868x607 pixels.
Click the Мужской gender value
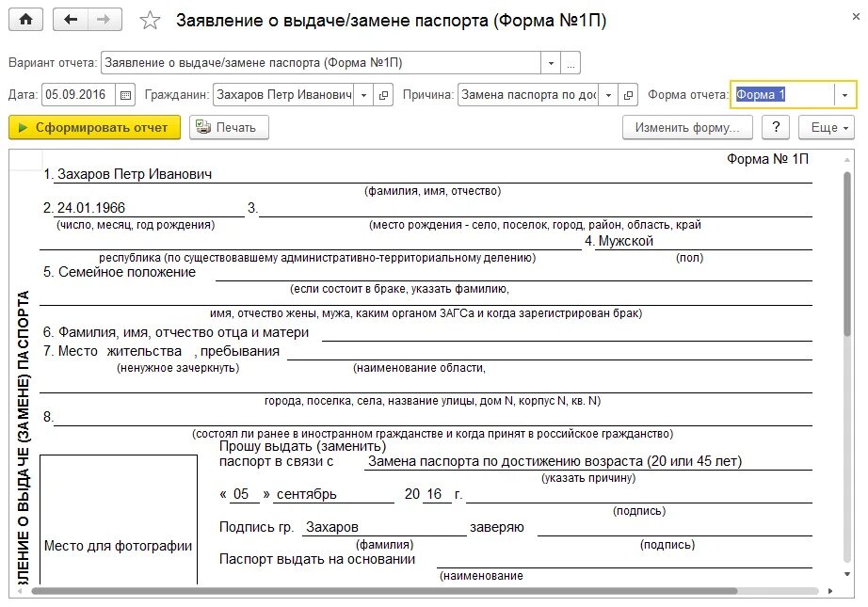625,241
